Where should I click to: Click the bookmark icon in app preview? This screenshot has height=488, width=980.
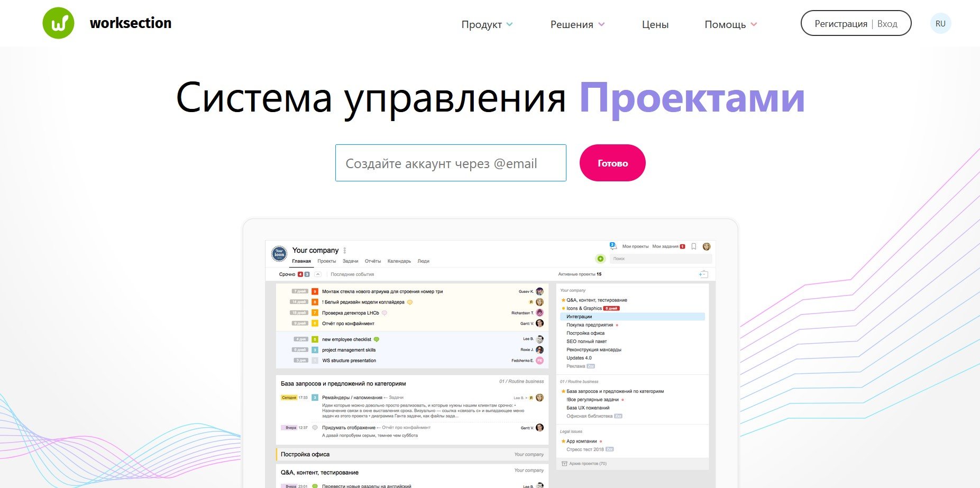pos(693,246)
